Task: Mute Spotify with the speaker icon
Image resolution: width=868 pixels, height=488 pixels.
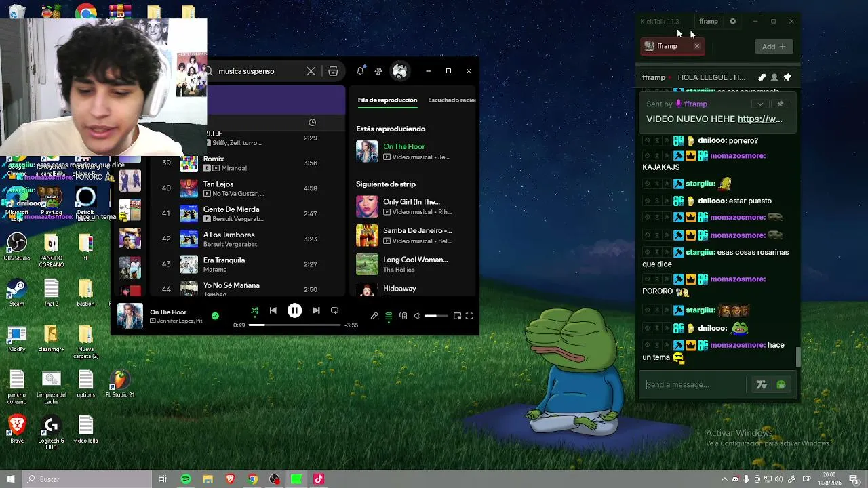Action: click(417, 316)
